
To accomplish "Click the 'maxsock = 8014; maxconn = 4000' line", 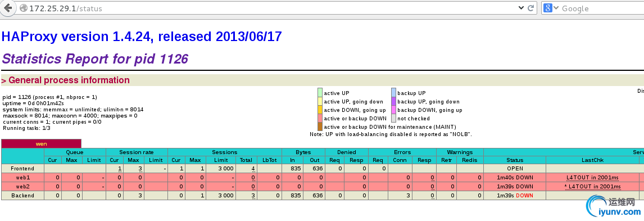I will (70, 116).
